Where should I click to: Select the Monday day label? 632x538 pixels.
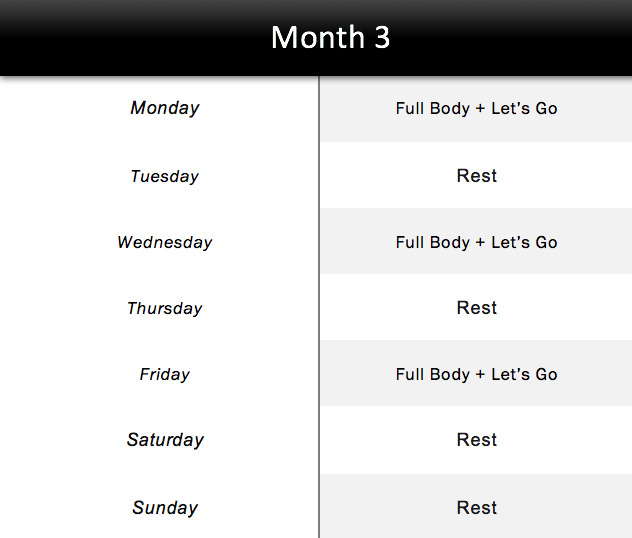click(x=165, y=108)
